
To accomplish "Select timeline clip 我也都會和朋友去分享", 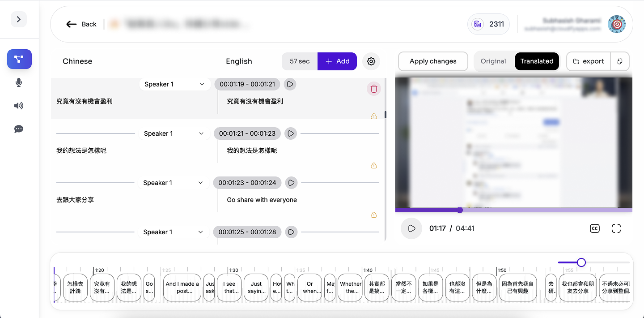I will (578, 288).
